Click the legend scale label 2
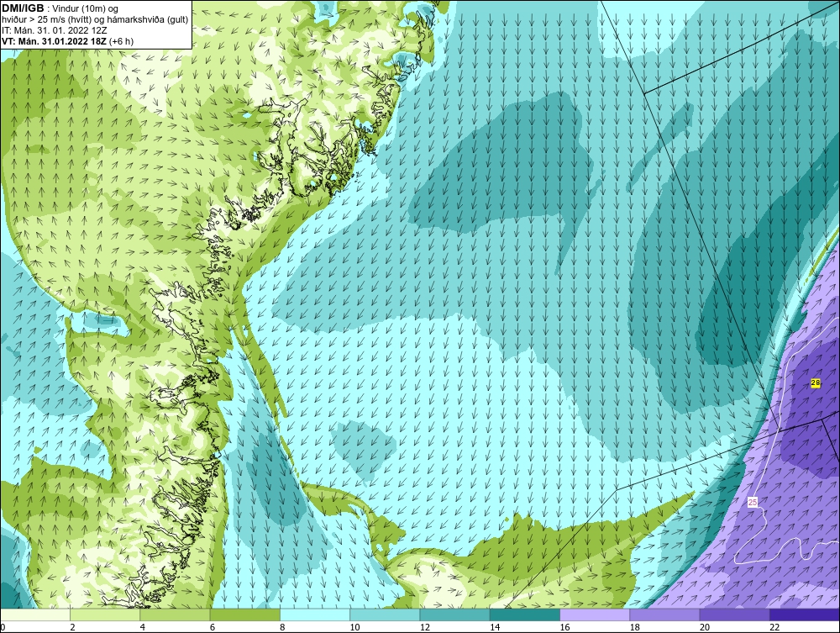 72,628
